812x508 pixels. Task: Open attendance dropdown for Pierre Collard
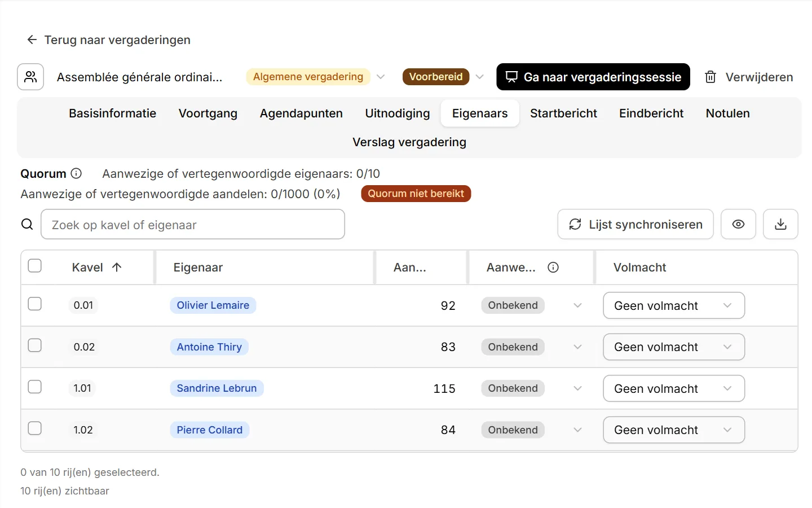tap(577, 430)
